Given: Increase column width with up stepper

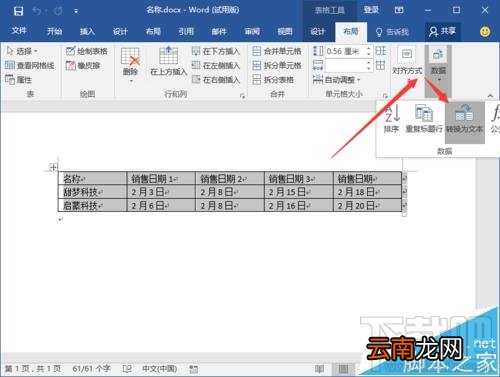Looking at the screenshot, I should click(368, 63).
